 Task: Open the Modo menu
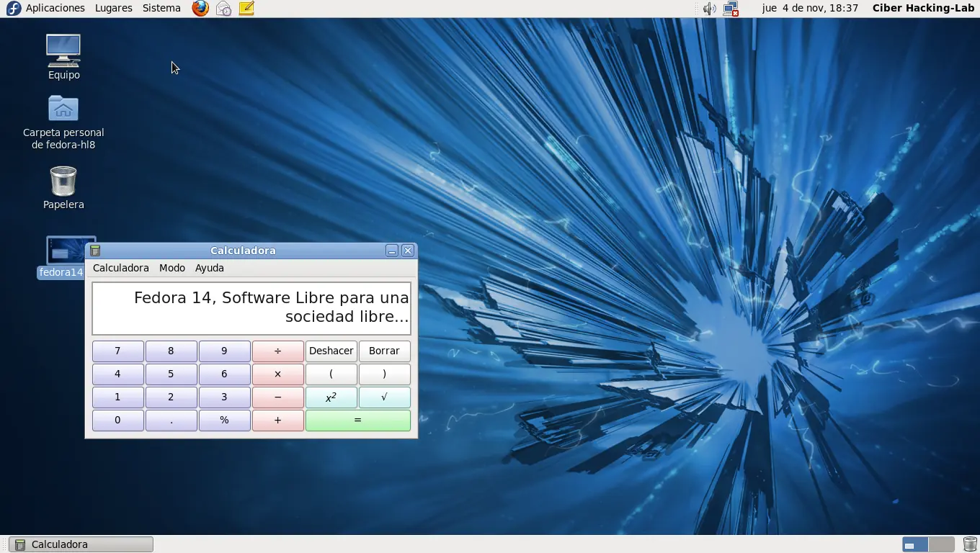pos(172,268)
